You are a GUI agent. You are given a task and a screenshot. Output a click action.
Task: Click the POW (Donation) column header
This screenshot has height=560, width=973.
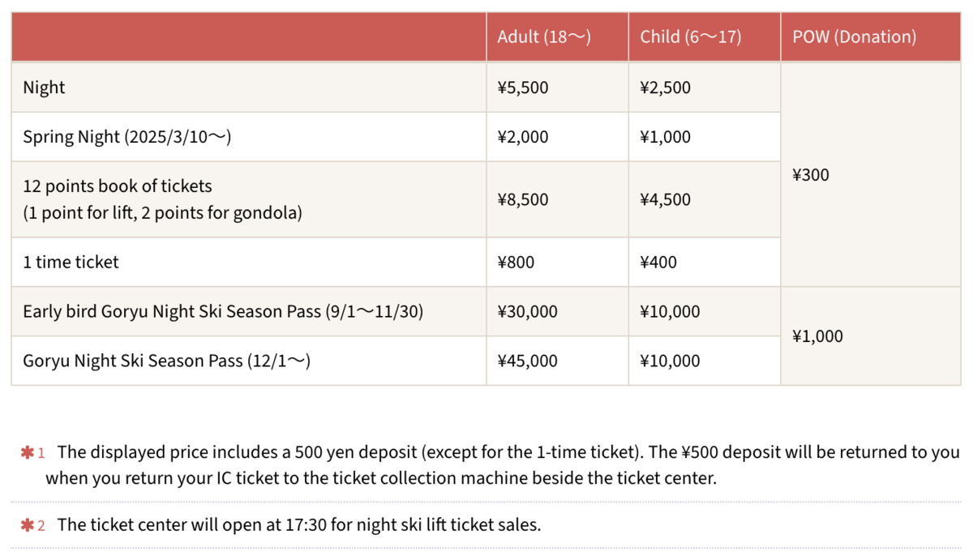coord(854,36)
